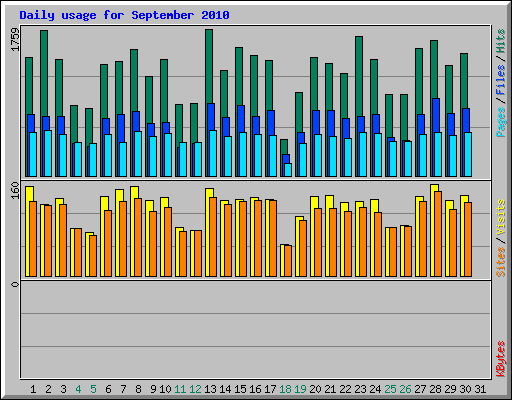Click day label "23" on the x-axis
The width and height of the screenshot is (512, 400).
coord(360,389)
